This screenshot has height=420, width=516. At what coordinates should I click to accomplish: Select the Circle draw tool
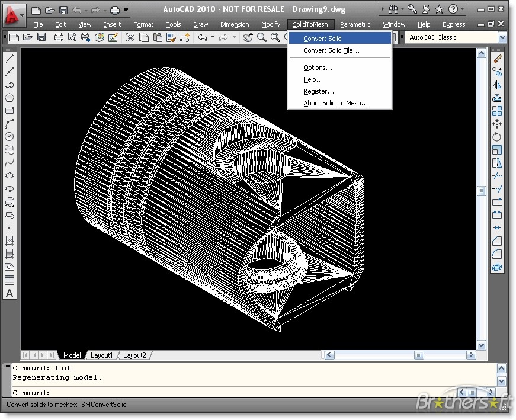[x=9, y=137]
